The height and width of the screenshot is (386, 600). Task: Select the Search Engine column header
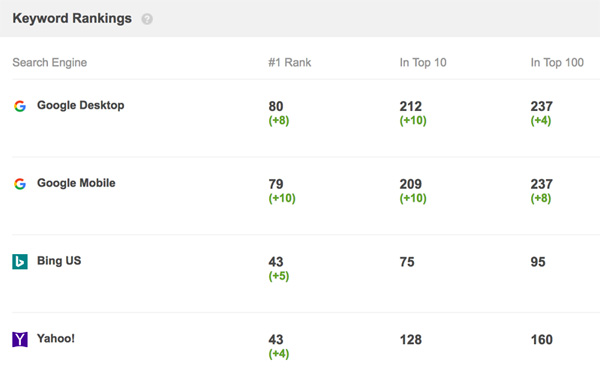[x=50, y=62]
